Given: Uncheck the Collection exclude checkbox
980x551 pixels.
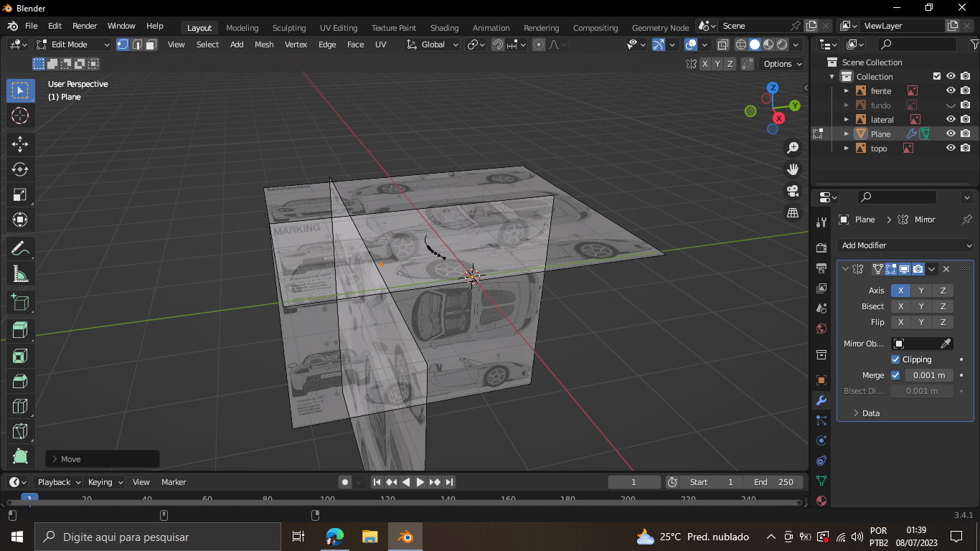Looking at the screenshot, I should coord(936,77).
